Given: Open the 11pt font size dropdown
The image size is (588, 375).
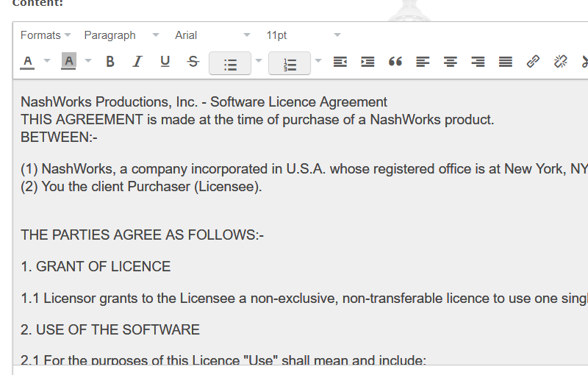Looking at the screenshot, I should pos(304,35).
